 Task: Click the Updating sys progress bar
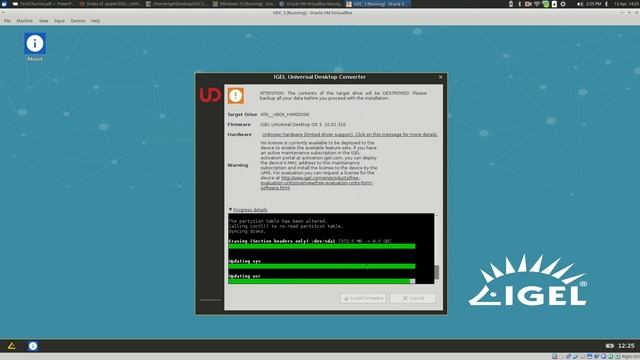[322, 266]
